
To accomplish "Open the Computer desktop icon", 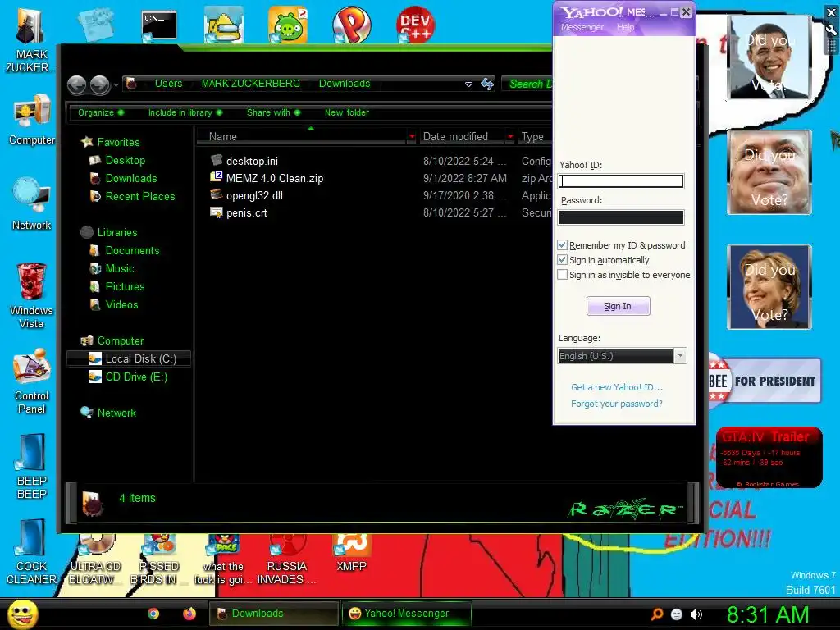I will click(x=32, y=119).
